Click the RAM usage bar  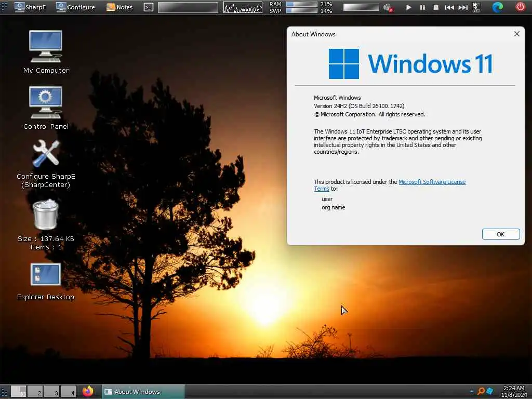[302, 4]
